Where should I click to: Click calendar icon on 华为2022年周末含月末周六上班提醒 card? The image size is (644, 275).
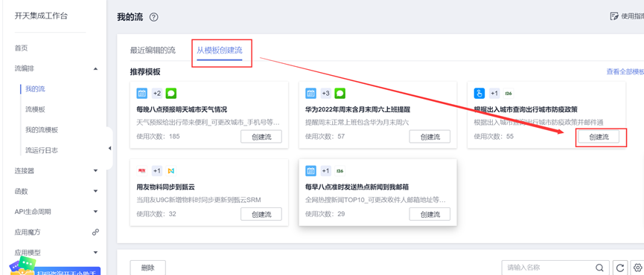pyautogui.click(x=311, y=94)
